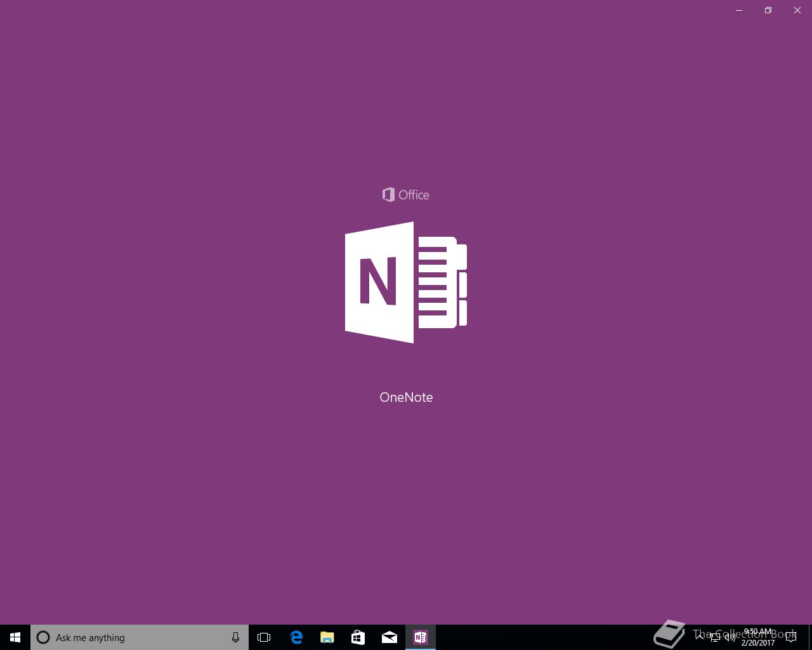Open the Mail app from the taskbar
Image resolution: width=812 pixels, height=650 pixels.
390,637
